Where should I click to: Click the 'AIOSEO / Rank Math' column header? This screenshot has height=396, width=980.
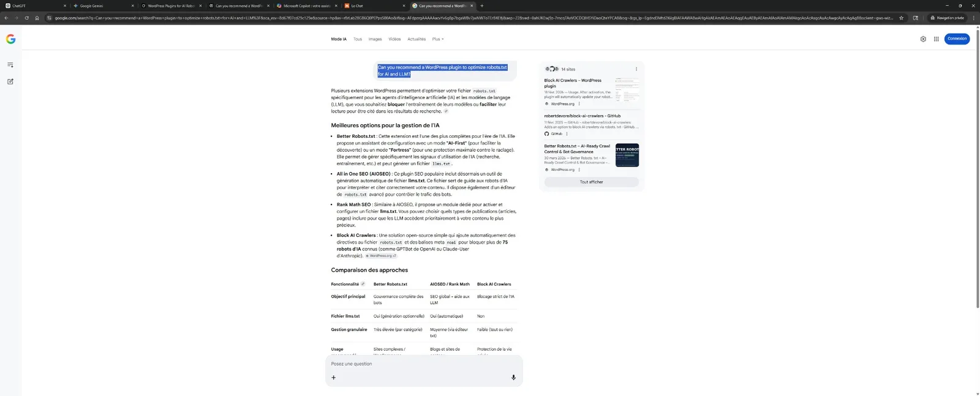(x=450, y=284)
